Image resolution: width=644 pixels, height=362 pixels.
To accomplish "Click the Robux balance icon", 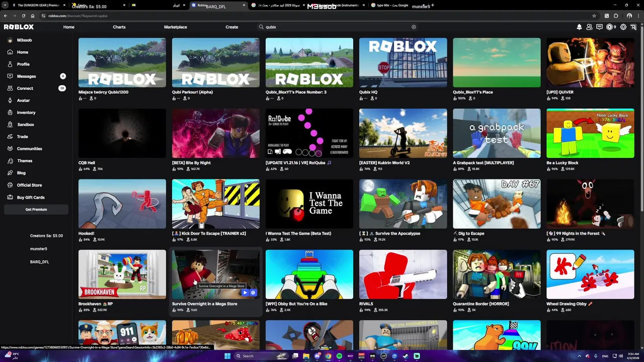I will click(x=610, y=27).
